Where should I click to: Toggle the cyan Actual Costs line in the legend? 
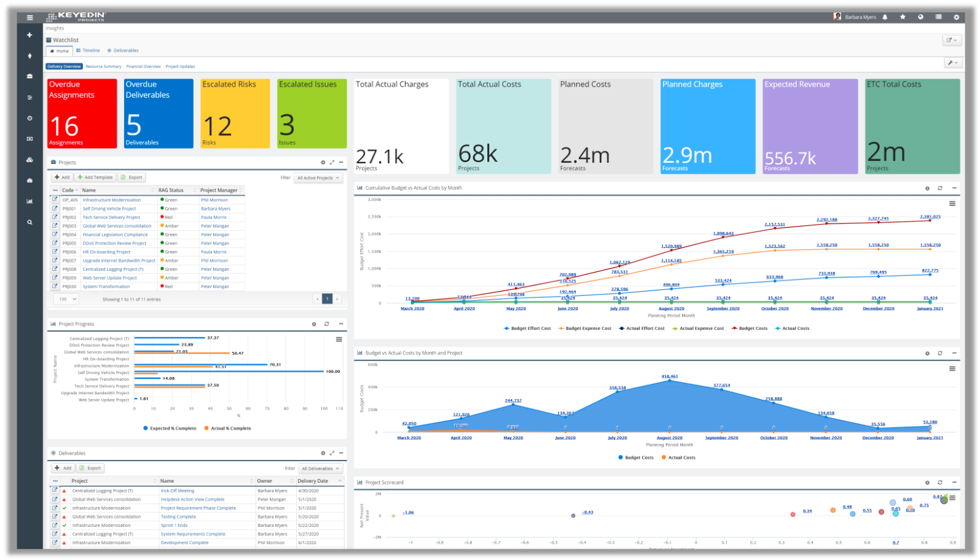[x=792, y=329]
